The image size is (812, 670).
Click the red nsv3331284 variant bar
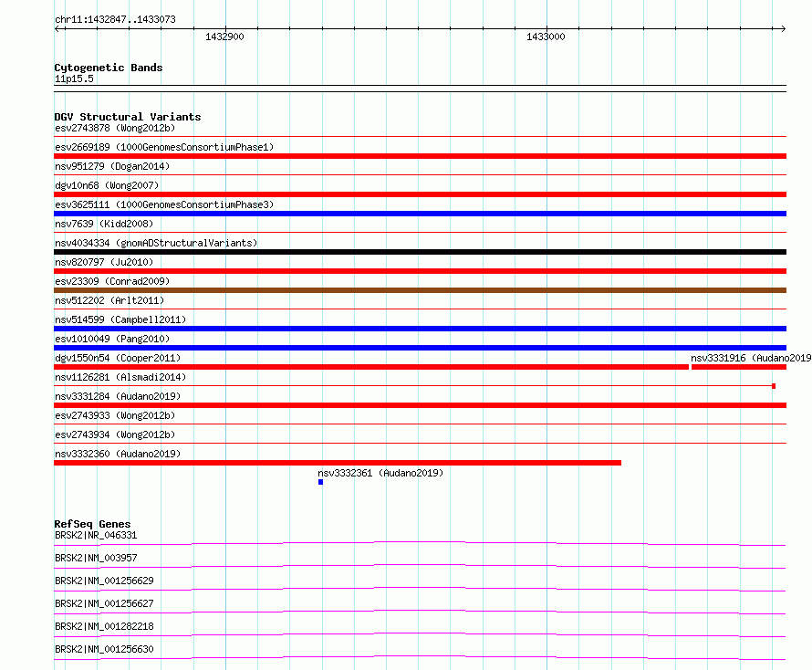click(420, 405)
